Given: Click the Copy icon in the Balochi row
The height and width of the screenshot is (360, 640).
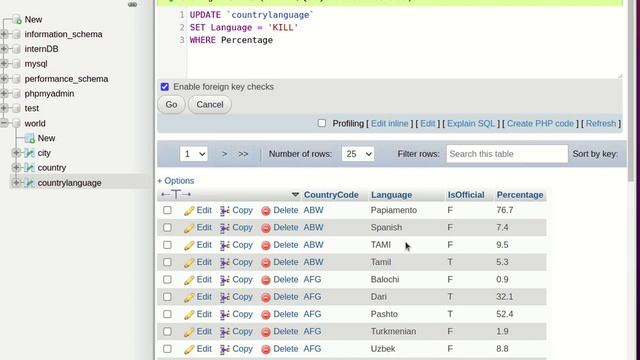Looking at the screenshot, I should click(224, 280).
